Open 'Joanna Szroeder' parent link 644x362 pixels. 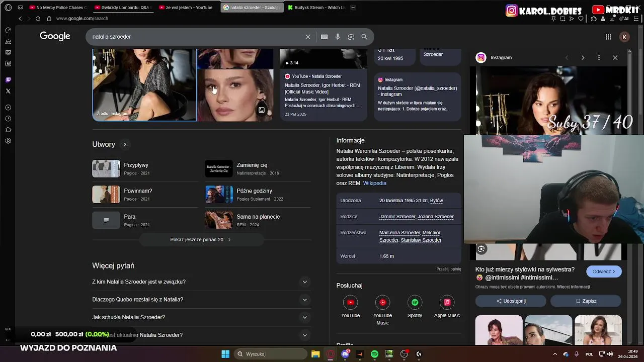(x=436, y=217)
